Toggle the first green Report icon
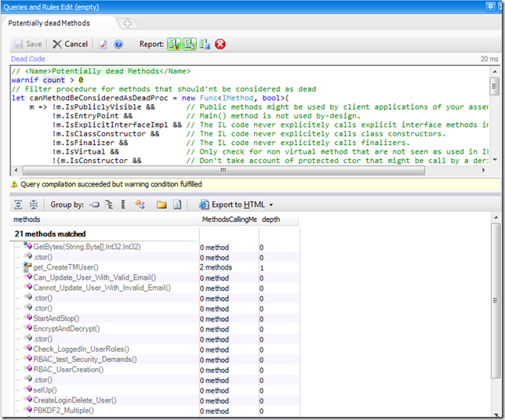505x420 pixels. click(x=174, y=45)
